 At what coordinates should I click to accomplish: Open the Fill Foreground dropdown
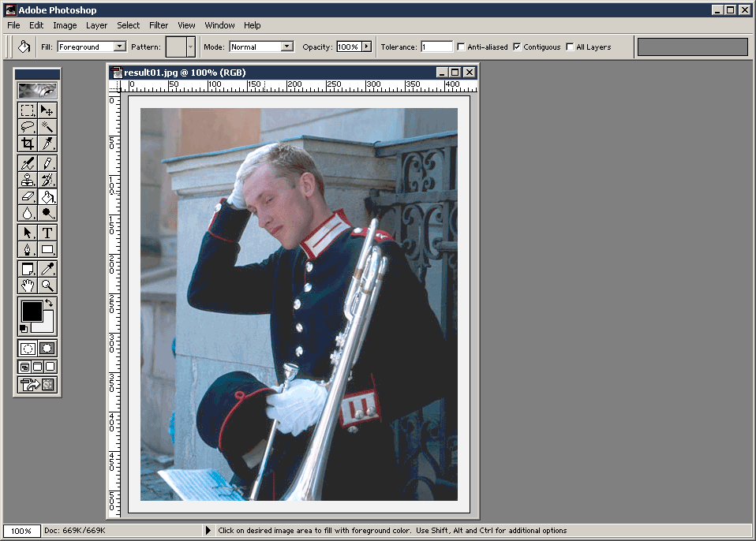coord(120,47)
